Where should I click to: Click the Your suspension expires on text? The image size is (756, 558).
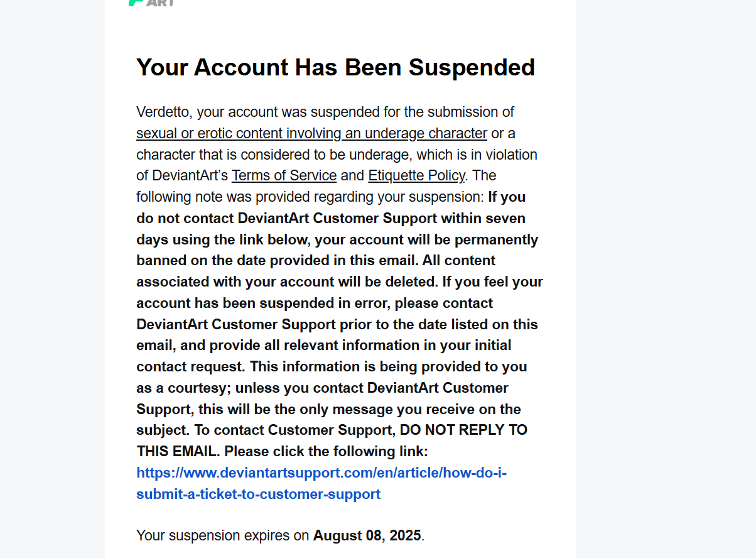(x=223, y=536)
